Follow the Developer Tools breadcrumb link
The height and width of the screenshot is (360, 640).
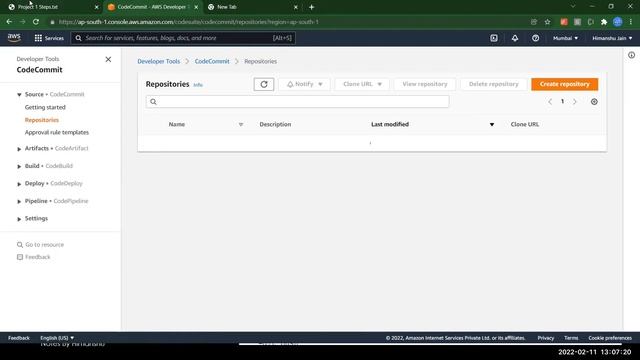point(158,61)
